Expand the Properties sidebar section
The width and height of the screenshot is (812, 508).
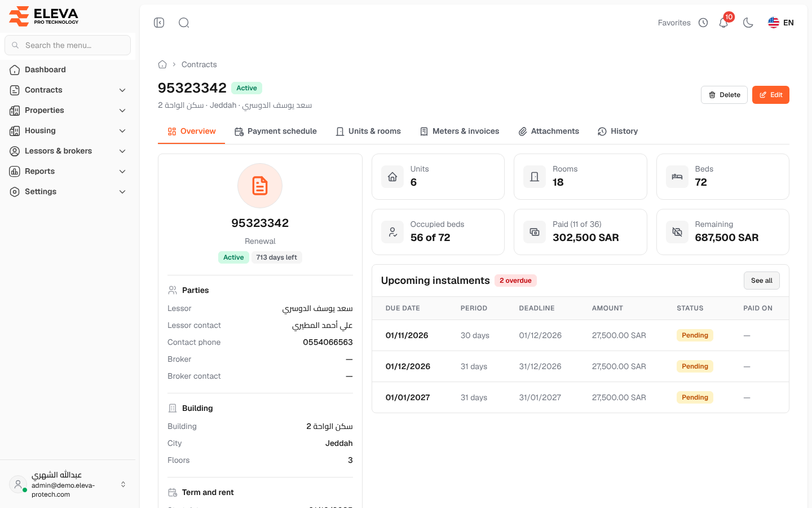pos(68,110)
